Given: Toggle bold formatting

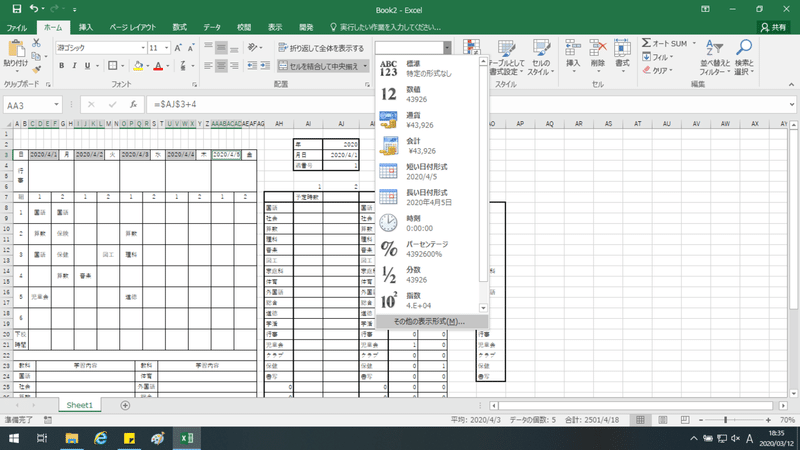Looking at the screenshot, I should point(62,66).
